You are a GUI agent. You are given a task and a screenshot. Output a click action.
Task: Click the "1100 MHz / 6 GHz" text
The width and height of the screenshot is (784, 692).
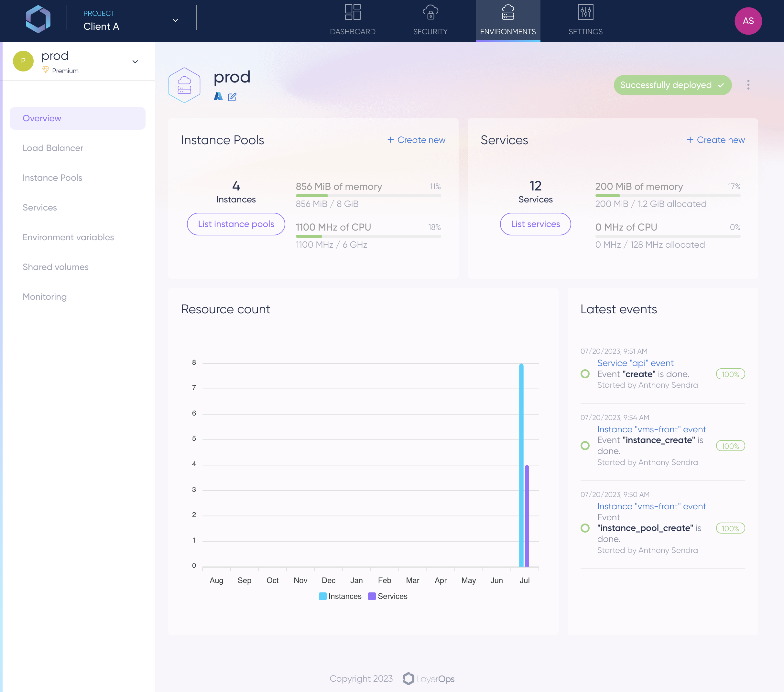coord(332,244)
